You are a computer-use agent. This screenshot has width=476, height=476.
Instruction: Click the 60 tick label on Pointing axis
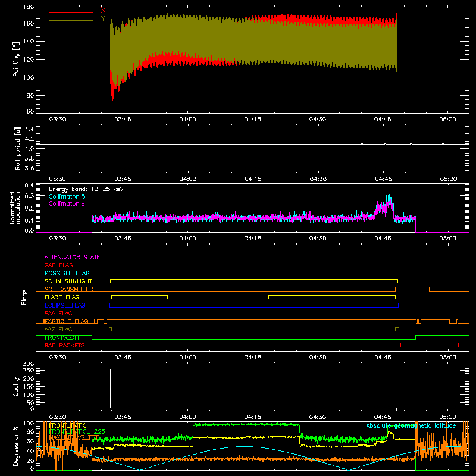click(x=30, y=111)
